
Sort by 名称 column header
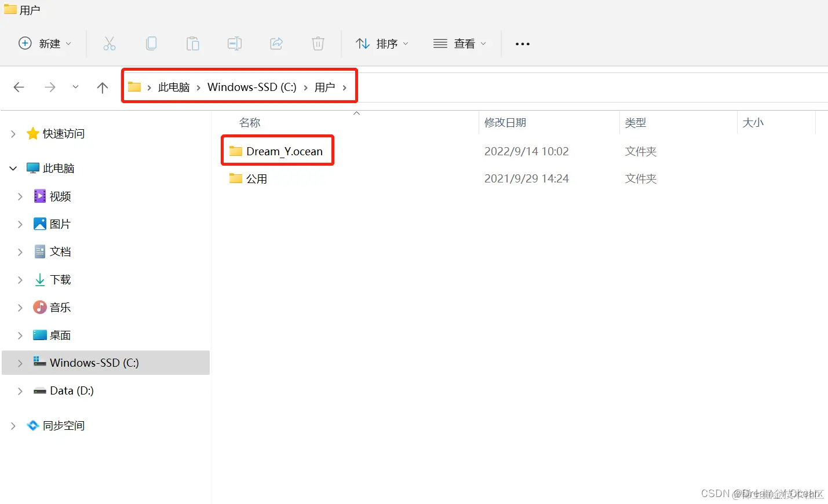pos(250,122)
